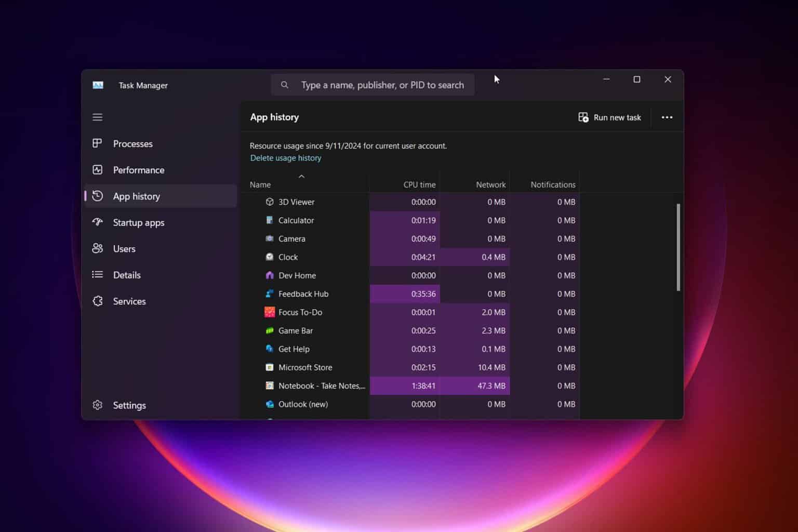The height and width of the screenshot is (532, 798).
Task: Click the Details list icon
Action: [x=97, y=274]
